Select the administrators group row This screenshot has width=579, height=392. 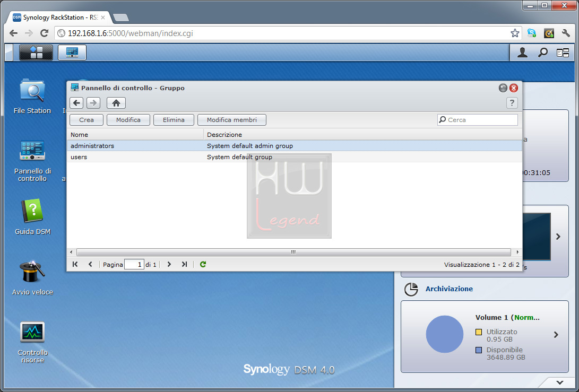295,146
